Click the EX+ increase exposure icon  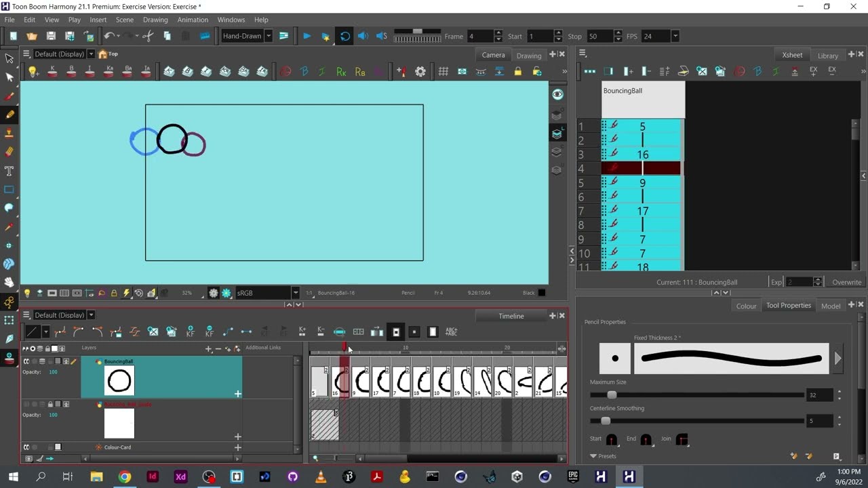[x=813, y=71]
